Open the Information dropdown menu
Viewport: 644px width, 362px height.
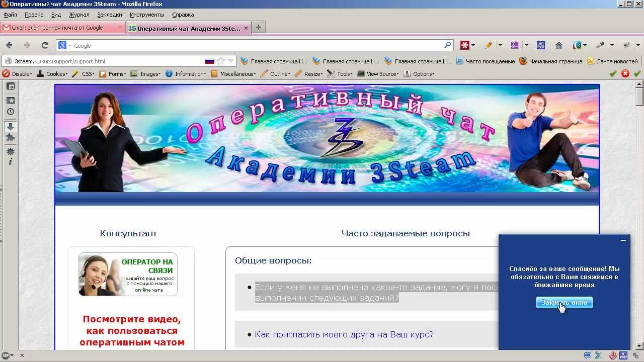click(186, 74)
